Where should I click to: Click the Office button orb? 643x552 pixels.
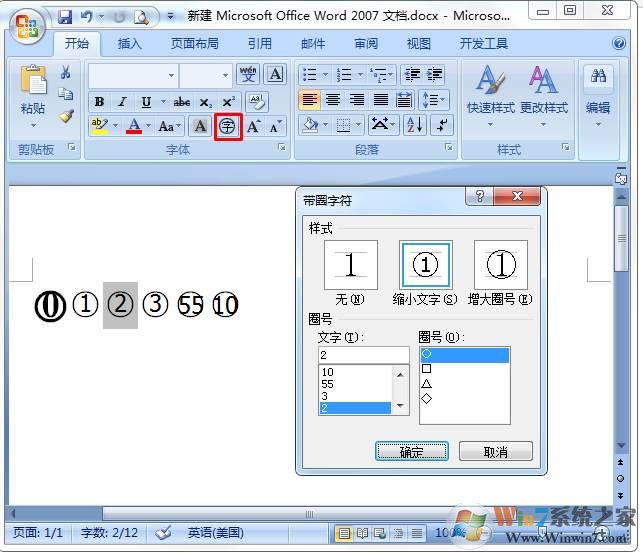(27, 26)
